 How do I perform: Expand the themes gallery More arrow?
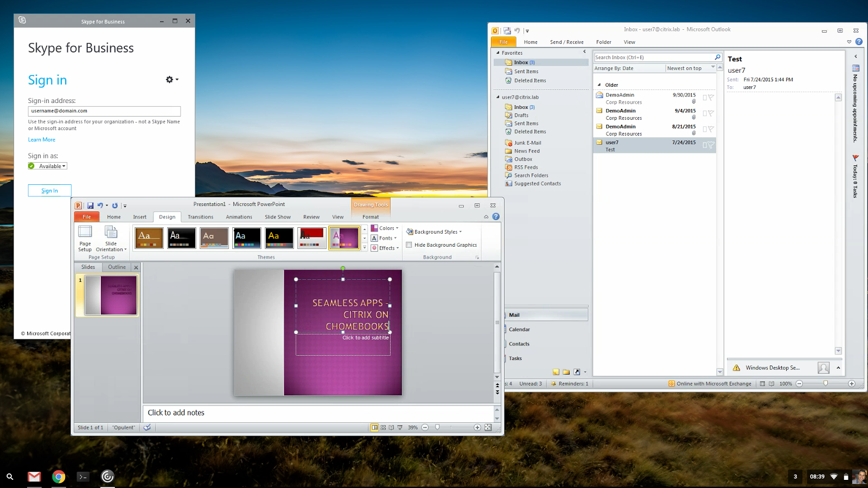tap(365, 248)
